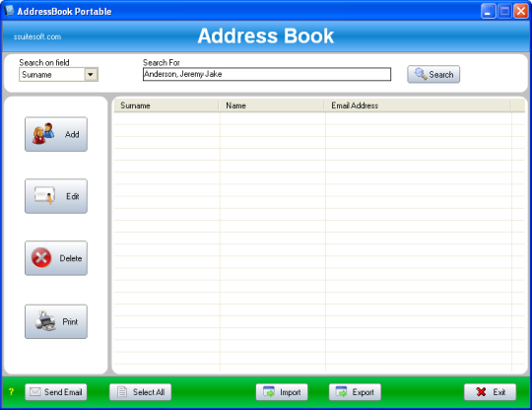Image resolution: width=532 pixels, height=410 pixels.
Task: Click the Delete contact button
Action: (x=56, y=258)
